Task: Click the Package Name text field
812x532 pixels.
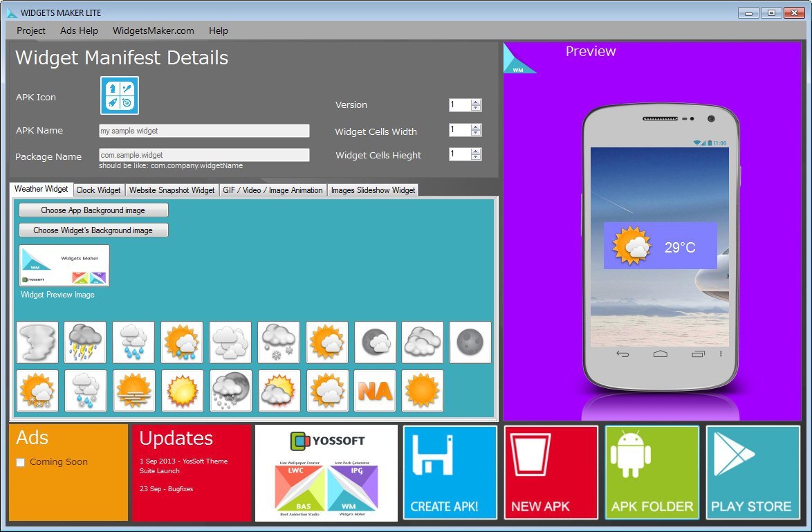Action: tap(204, 155)
